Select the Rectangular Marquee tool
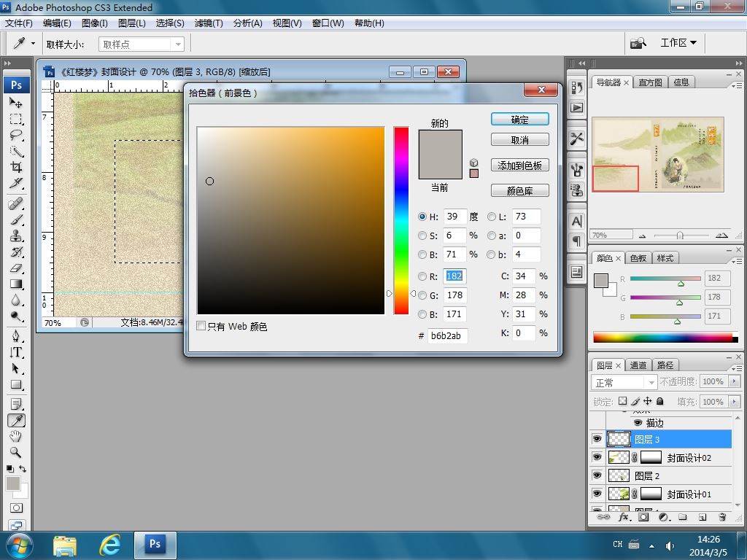747x560 pixels. [16, 119]
